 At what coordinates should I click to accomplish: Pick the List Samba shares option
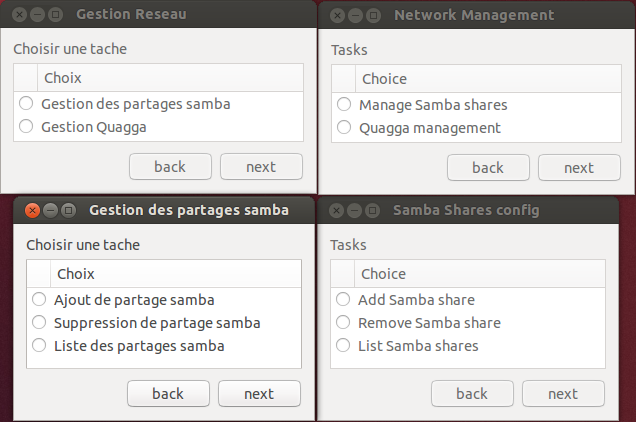[x=343, y=346]
